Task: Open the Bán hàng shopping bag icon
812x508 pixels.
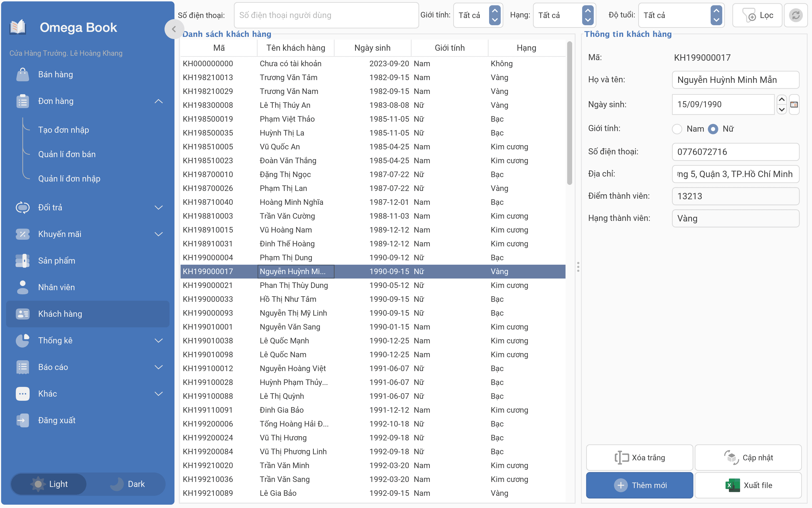Action: point(22,74)
